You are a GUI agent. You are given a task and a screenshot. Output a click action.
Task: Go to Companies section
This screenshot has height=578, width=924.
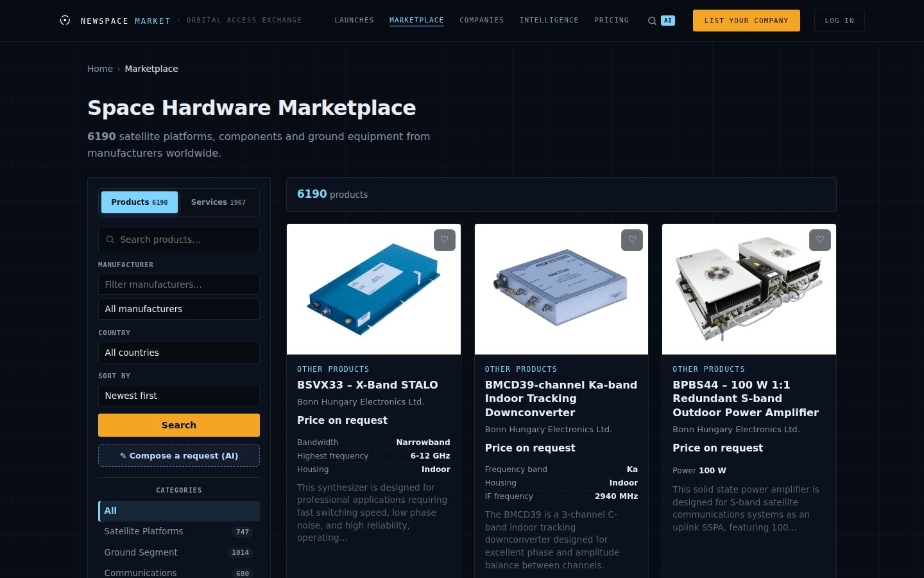tap(481, 21)
